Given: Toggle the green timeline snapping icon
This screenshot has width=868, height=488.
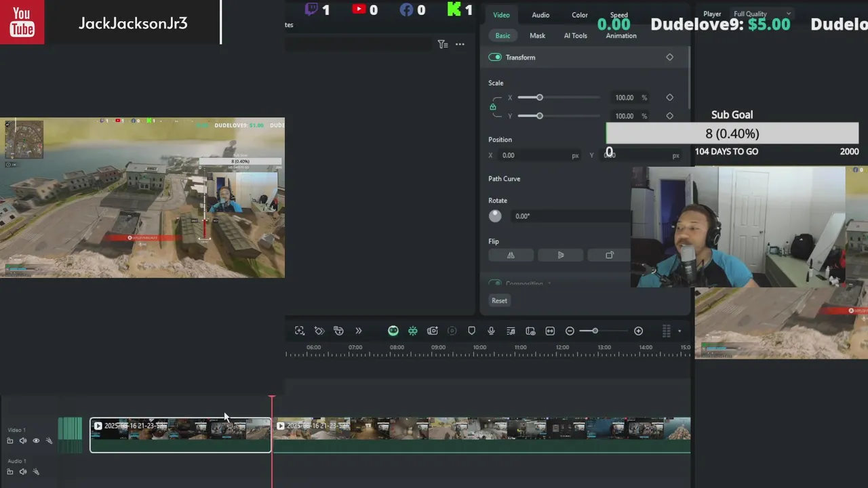Looking at the screenshot, I should 412,331.
